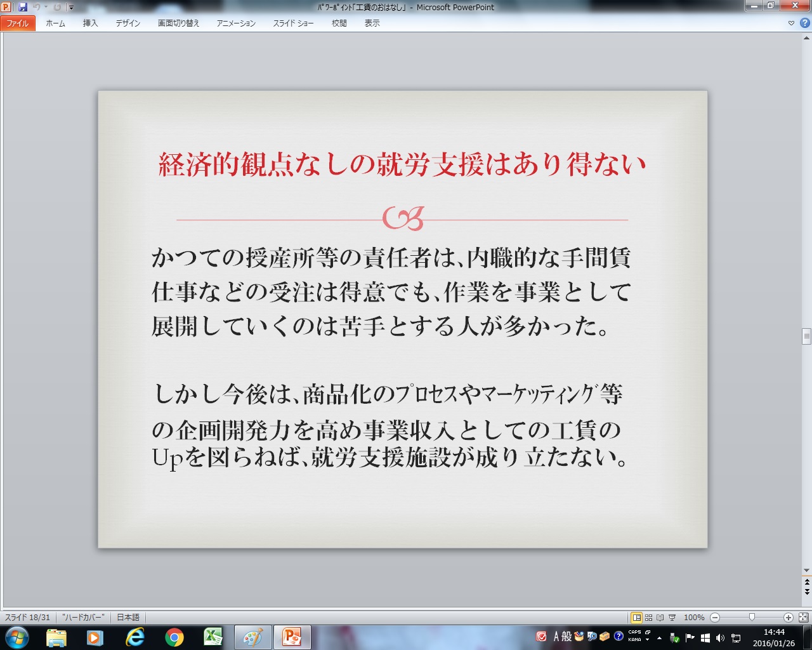812x650 pixels.
Task: Open the 画面切り替え ribbon tab
Action: (x=178, y=23)
